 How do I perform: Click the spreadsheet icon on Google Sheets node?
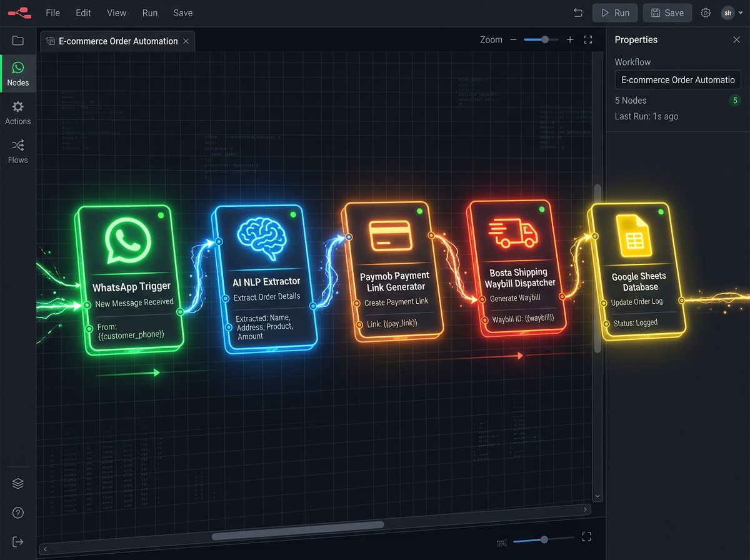point(634,236)
